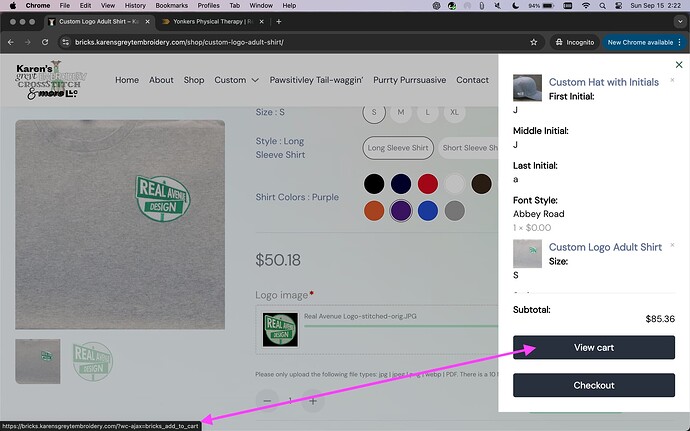Viewport: 690px width, 431px height.
Task: Click the main shirt product image
Action: tap(120, 225)
